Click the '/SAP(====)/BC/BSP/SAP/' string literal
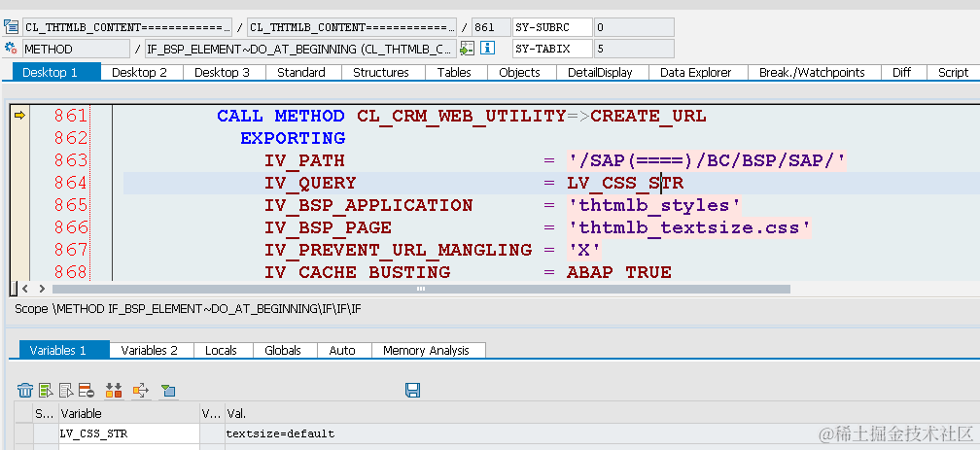The width and height of the screenshot is (980, 450). tap(706, 160)
